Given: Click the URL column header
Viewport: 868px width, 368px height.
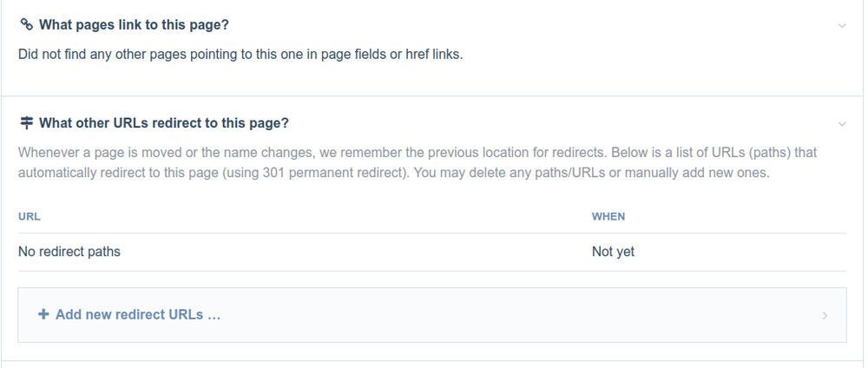Looking at the screenshot, I should pos(30,216).
